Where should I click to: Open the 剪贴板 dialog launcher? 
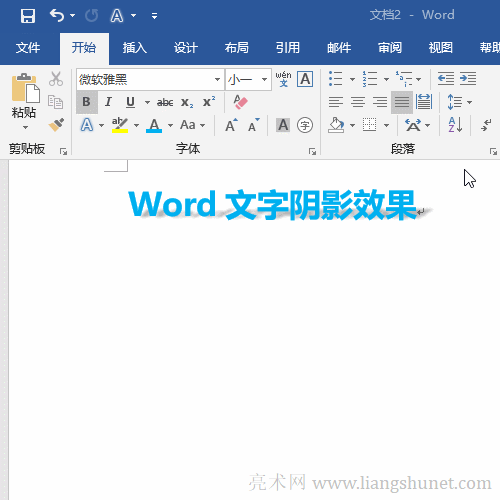(63, 152)
